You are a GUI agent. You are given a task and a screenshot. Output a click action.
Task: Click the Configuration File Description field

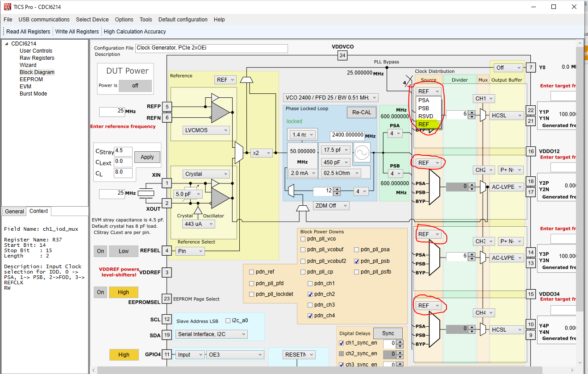[212, 48]
